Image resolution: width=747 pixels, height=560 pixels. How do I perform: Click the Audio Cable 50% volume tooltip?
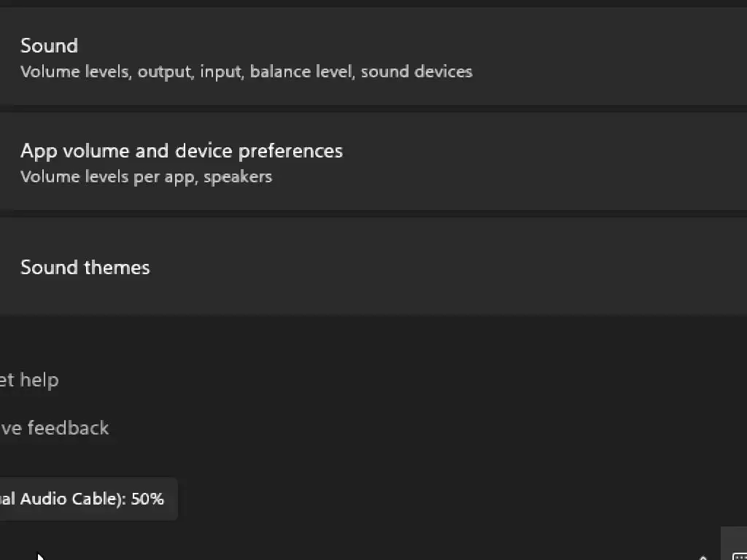click(x=88, y=499)
